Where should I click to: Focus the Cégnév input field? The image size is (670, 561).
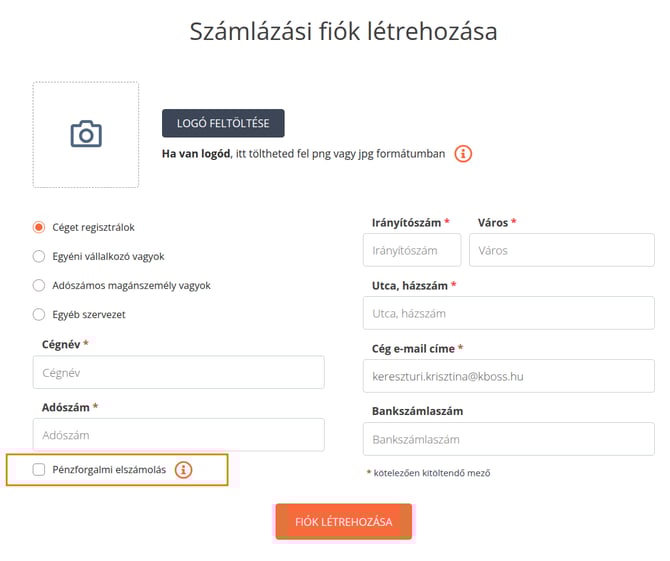click(x=178, y=372)
